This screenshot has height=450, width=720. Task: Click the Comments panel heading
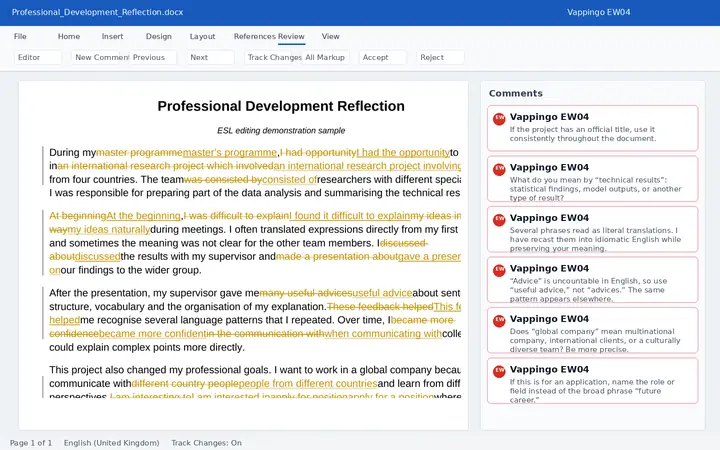tap(516, 93)
